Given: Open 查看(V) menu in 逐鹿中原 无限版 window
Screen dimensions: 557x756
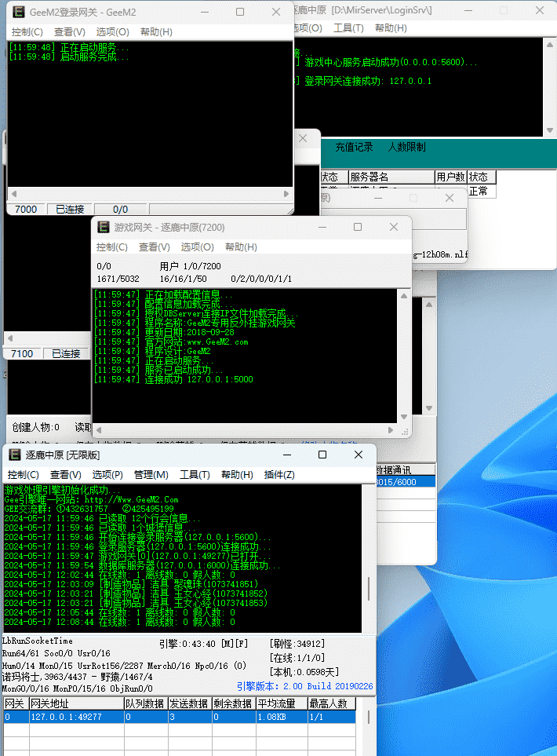Looking at the screenshot, I should (x=66, y=475).
